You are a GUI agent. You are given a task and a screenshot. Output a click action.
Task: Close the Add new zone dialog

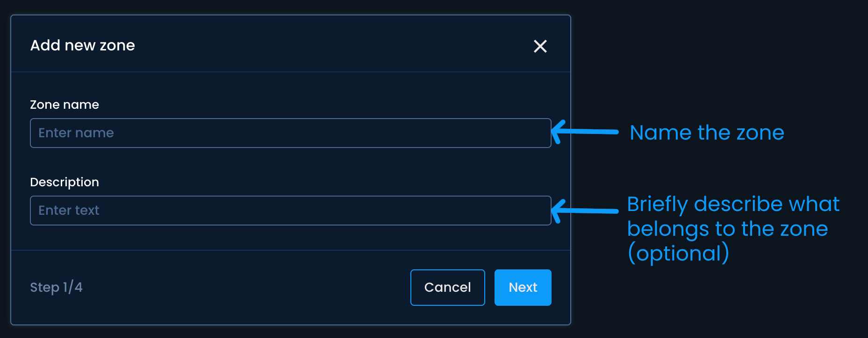tap(540, 46)
